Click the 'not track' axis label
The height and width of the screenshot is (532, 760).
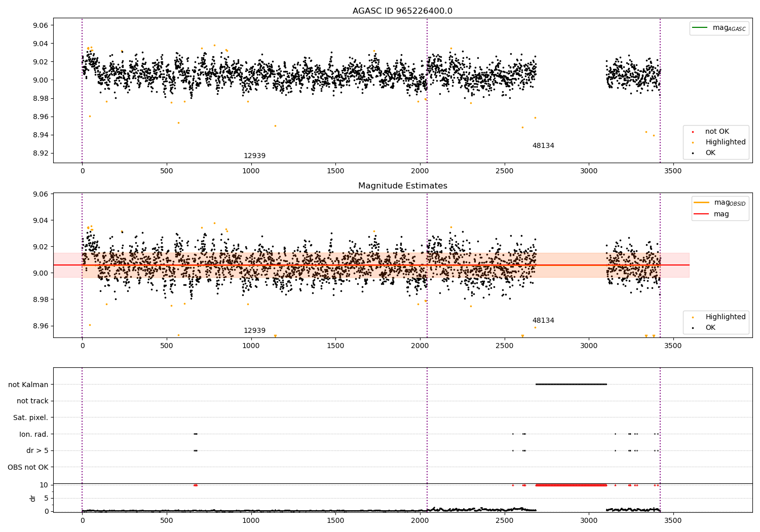pos(32,401)
